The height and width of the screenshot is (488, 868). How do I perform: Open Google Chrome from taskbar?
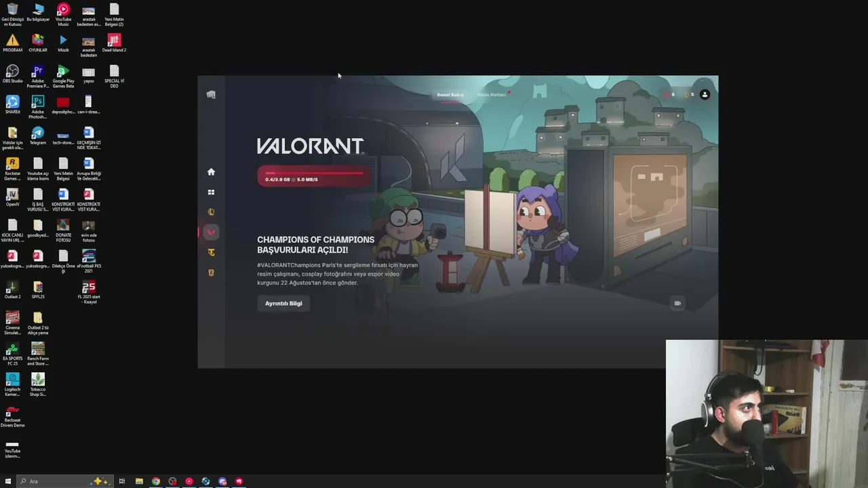coord(156,481)
